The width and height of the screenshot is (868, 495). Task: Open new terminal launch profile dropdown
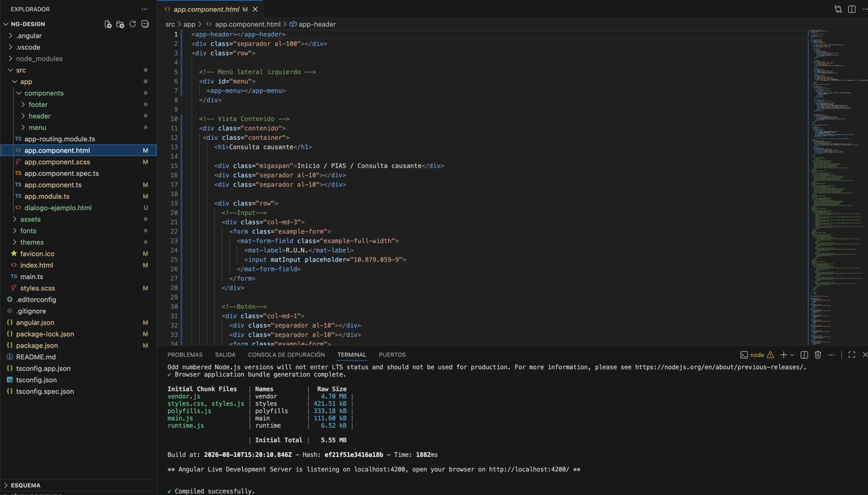click(x=793, y=355)
